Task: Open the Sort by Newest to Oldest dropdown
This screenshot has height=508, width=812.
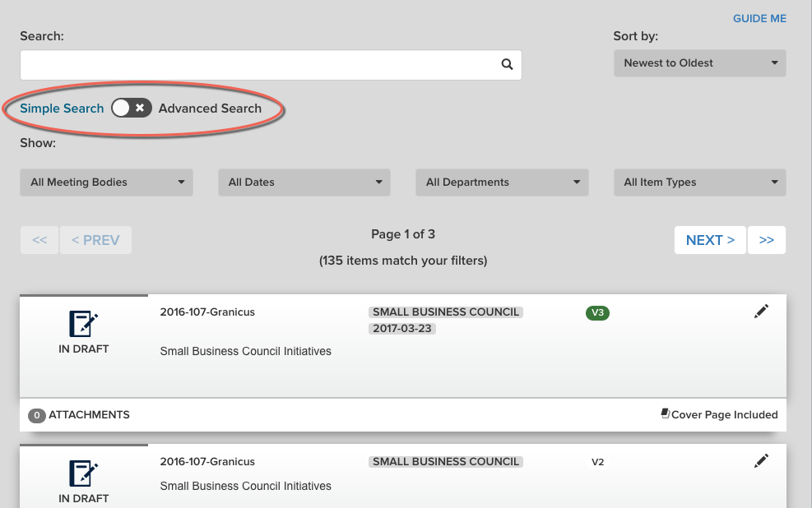Action: pos(699,63)
